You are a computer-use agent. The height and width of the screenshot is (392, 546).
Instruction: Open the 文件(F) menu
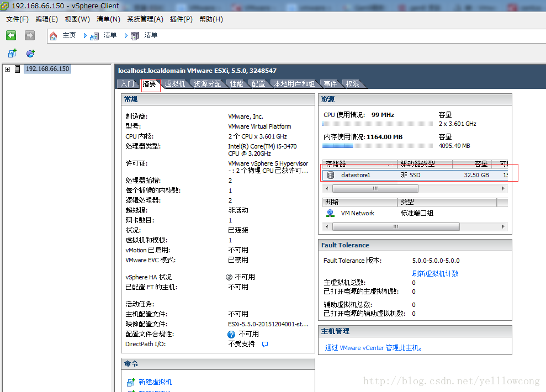[x=17, y=19]
